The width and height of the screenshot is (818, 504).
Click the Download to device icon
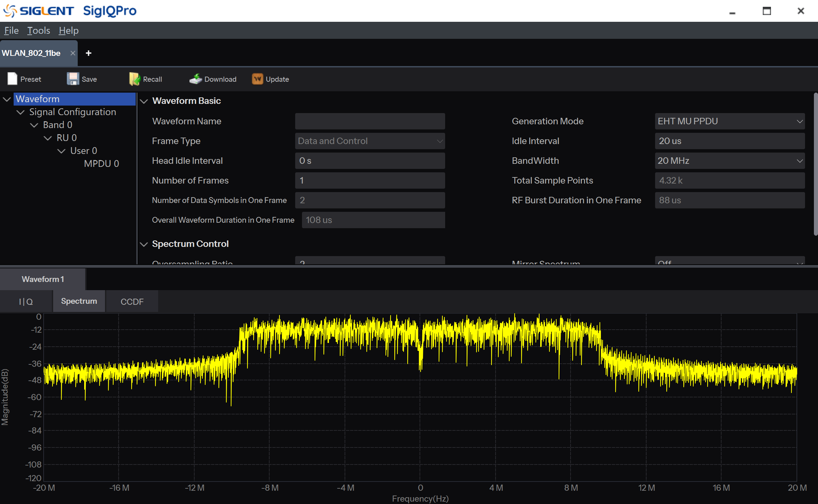196,79
